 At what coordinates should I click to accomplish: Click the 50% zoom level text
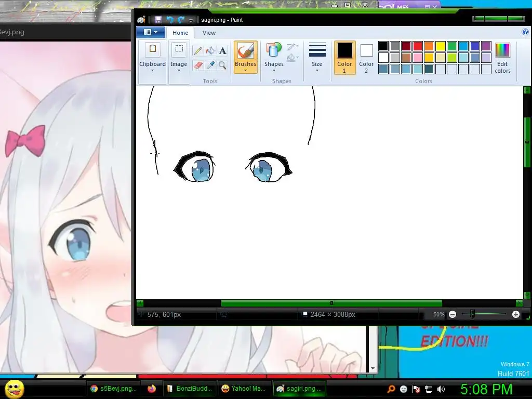(x=438, y=314)
